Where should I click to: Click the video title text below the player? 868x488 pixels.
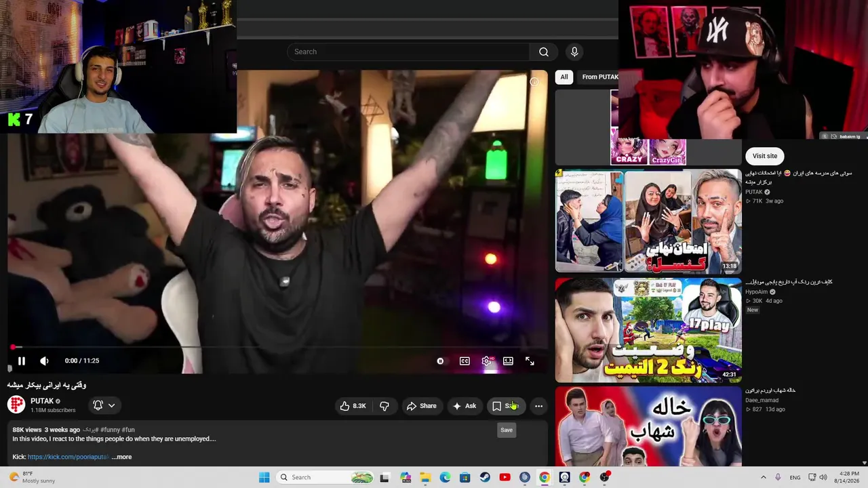coord(47,385)
